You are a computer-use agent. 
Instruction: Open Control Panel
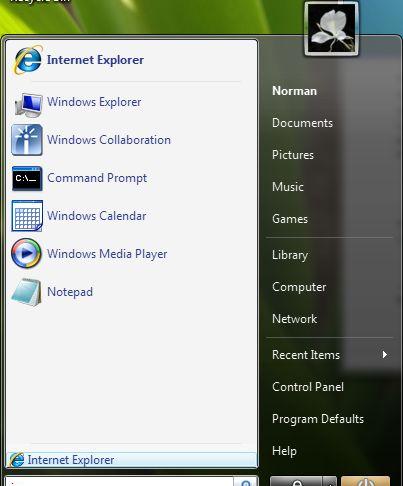click(308, 387)
